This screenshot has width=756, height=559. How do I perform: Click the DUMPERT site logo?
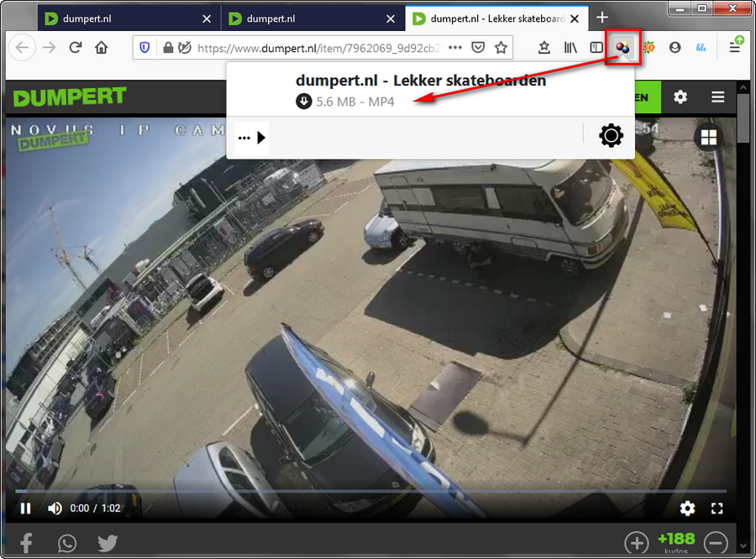(x=70, y=97)
